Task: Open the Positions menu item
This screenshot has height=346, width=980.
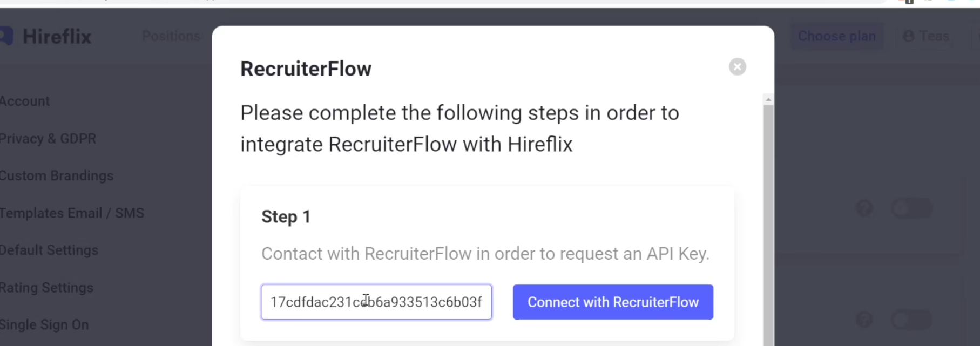Action: click(x=171, y=36)
